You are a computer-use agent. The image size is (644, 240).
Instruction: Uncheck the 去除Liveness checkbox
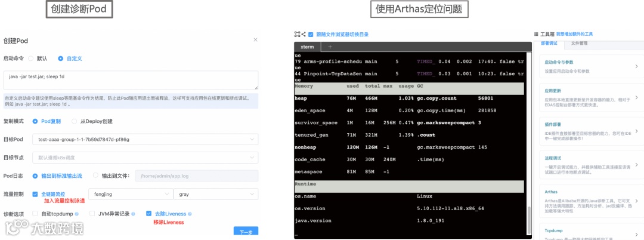[x=148, y=214]
